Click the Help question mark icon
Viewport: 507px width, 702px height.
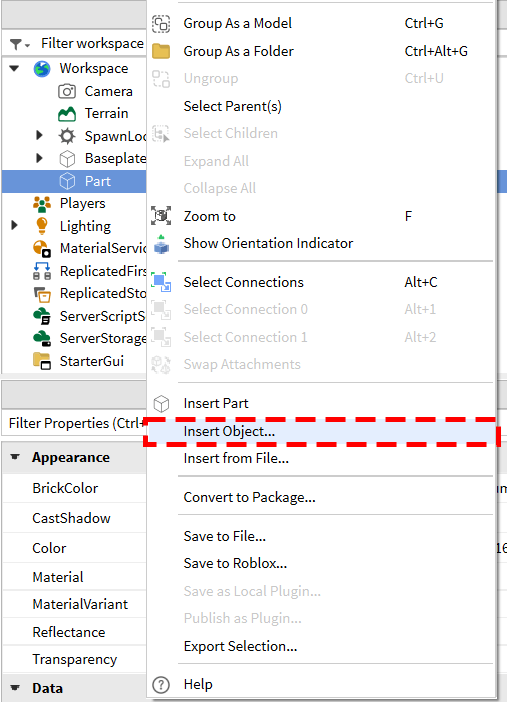point(161,685)
